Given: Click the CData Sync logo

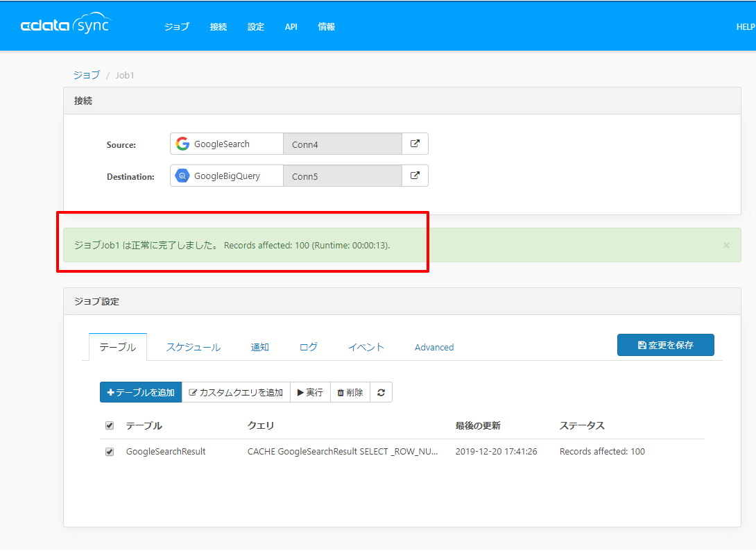Looking at the screenshot, I should [x=66, y=23].
